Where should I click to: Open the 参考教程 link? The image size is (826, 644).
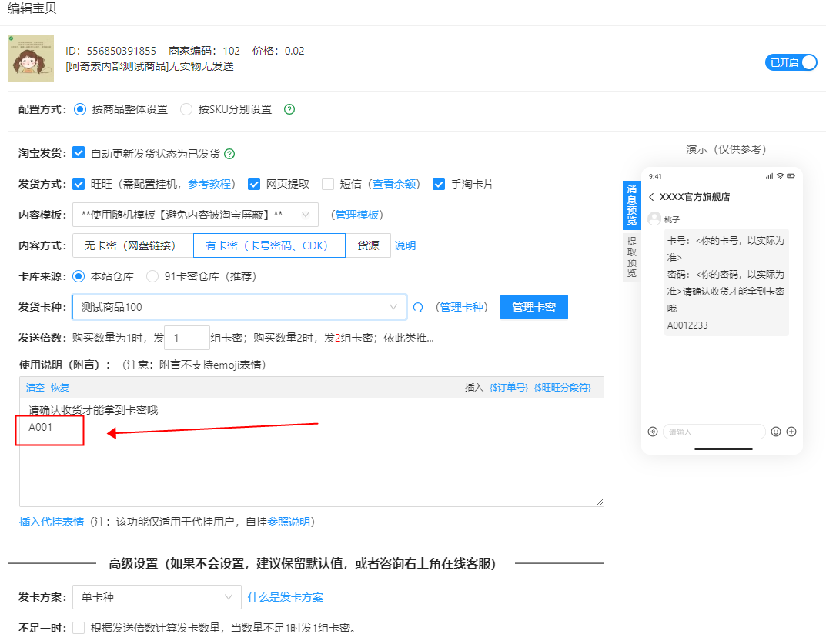[x=209, y=184]
